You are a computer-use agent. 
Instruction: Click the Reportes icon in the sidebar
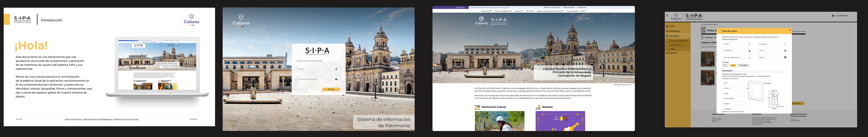click(x=667, y=53)
